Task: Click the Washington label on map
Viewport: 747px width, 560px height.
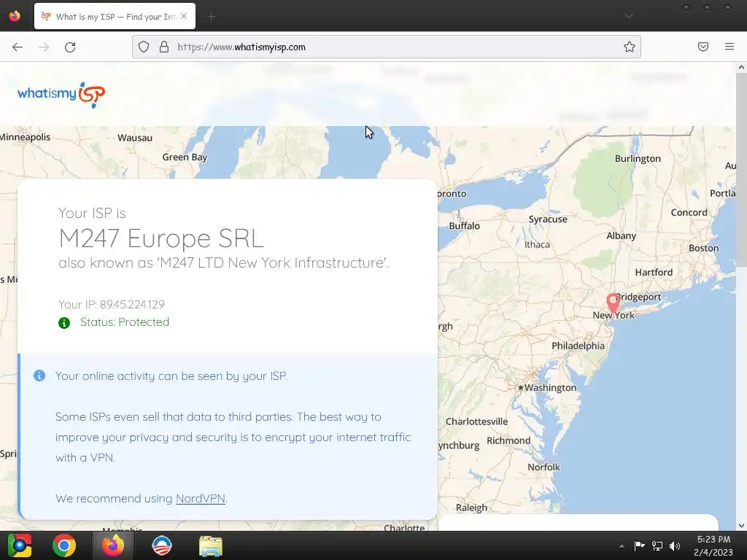Action: point(550,388)
